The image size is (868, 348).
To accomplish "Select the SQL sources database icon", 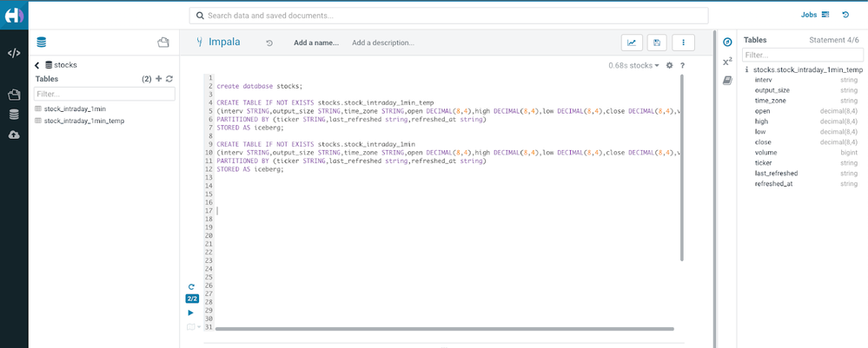I will tap(41, 43).
